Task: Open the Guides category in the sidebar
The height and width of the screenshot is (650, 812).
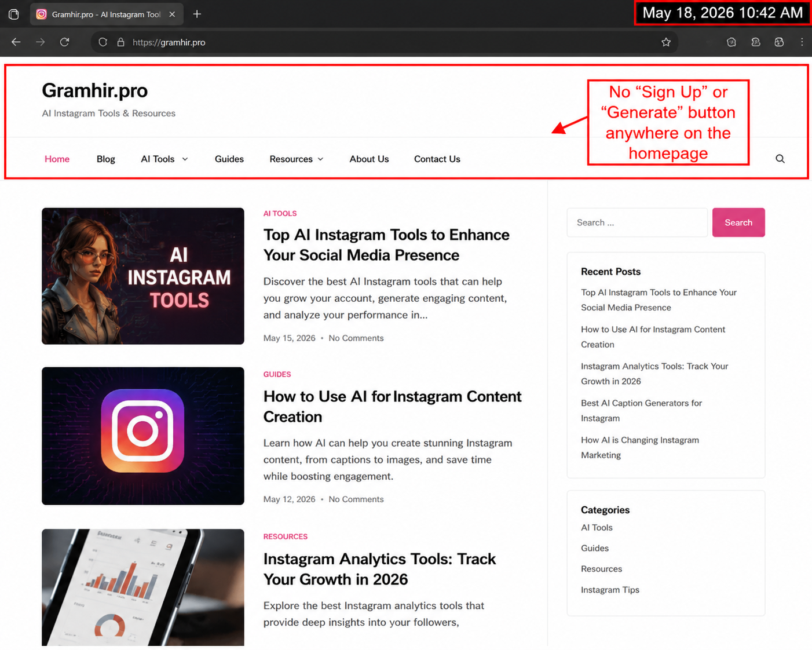Action: pyautogui.click(x=595, y=548)
